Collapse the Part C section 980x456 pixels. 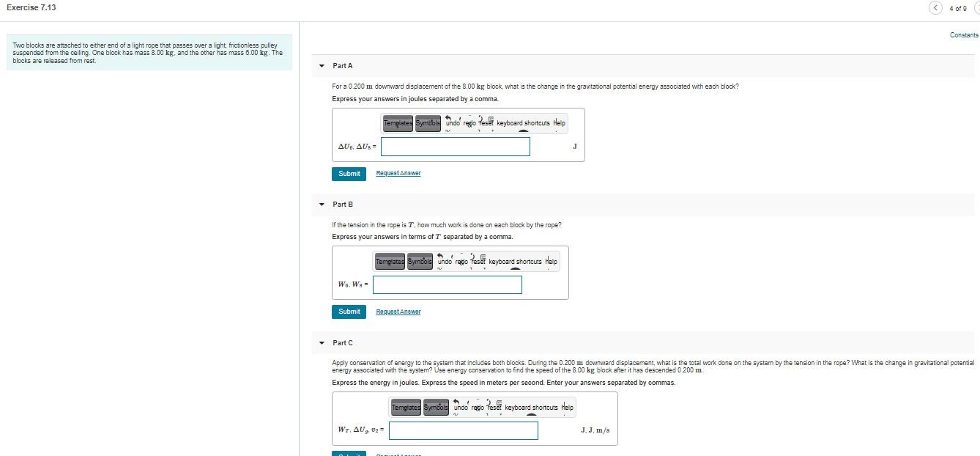[x=321, y=342]
